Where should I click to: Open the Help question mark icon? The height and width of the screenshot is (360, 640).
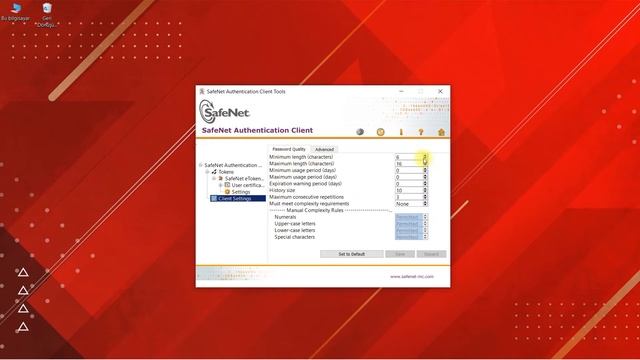click(x=421, y=132)
